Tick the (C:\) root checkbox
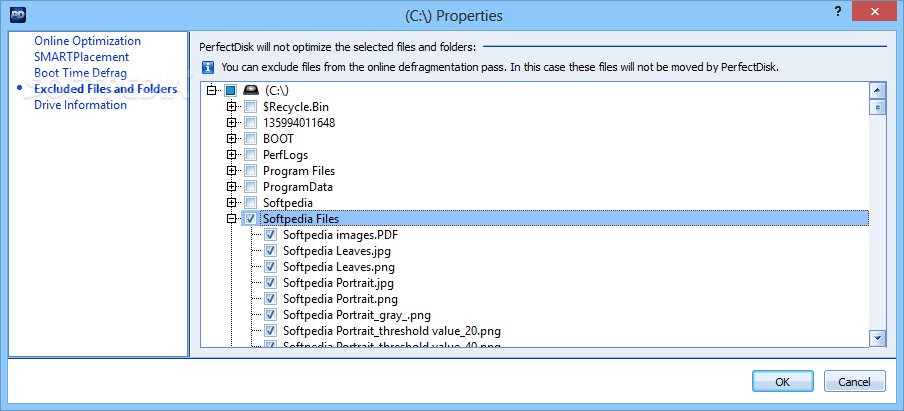 [x=231, y=91]
